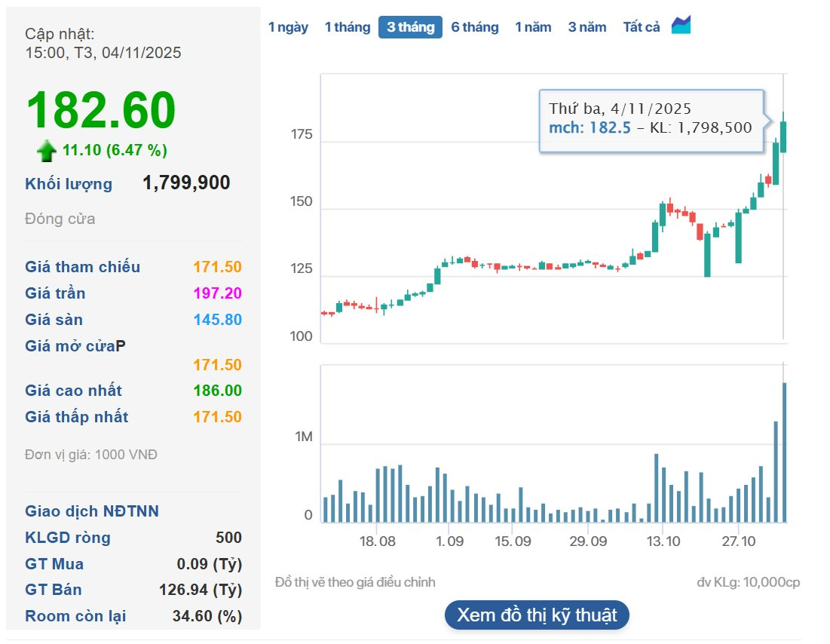Select the active "3 tháng" tab

410,27
